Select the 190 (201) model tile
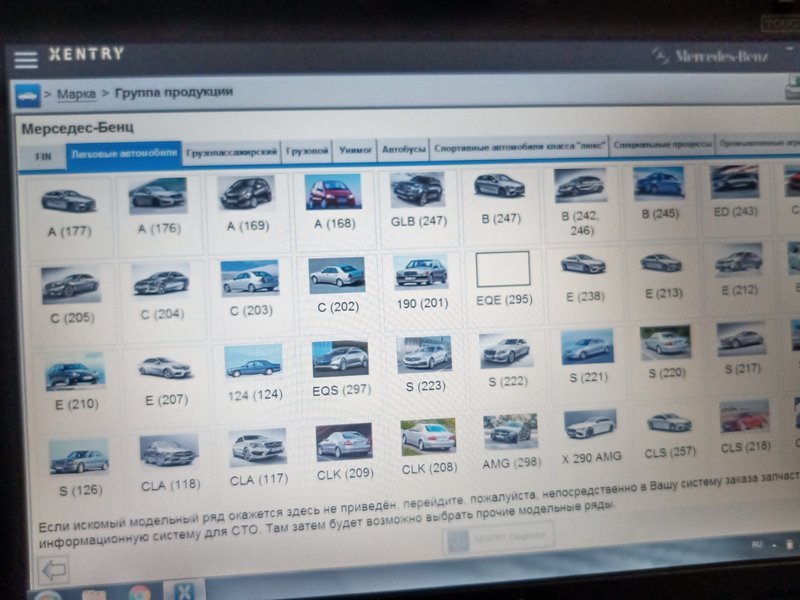 [x=420, y=284]
